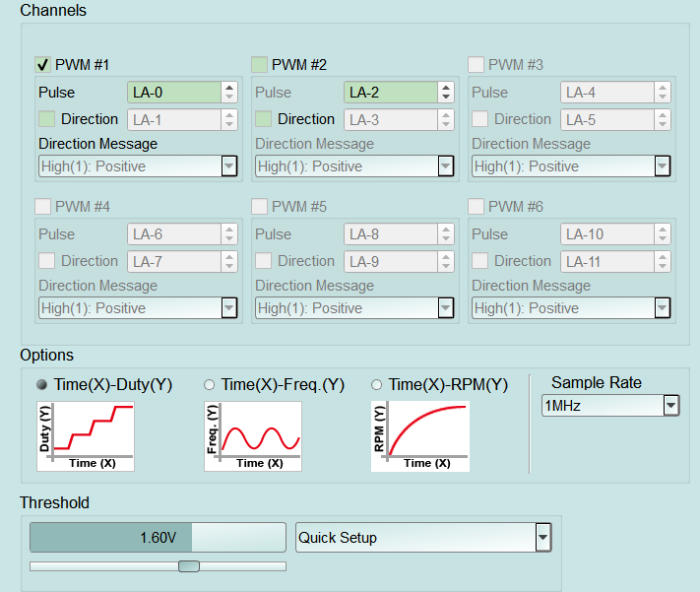Viewport: 700px width, 592px height.
Task: Open PWM #1 Direction Message dropdown
Action: pos(138,166)
